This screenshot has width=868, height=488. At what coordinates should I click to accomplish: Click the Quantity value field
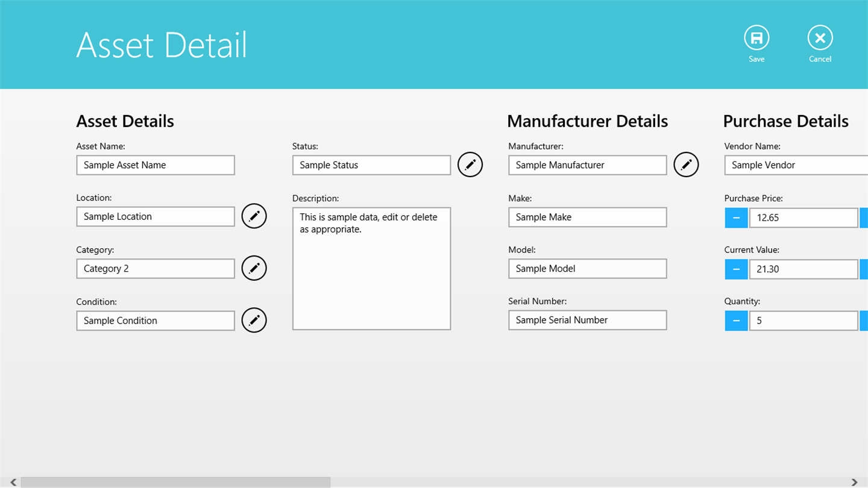pos(804,321)
